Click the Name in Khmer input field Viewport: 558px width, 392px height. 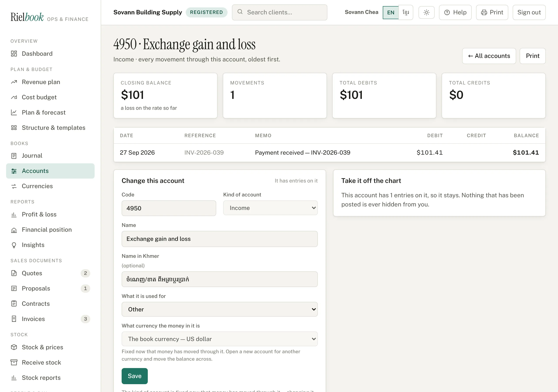(219, 279)
